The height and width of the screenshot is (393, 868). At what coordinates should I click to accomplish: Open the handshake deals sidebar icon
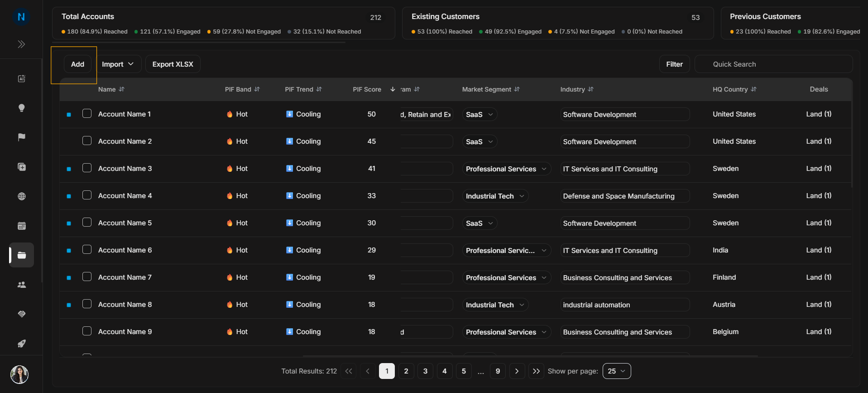[21, 314]
